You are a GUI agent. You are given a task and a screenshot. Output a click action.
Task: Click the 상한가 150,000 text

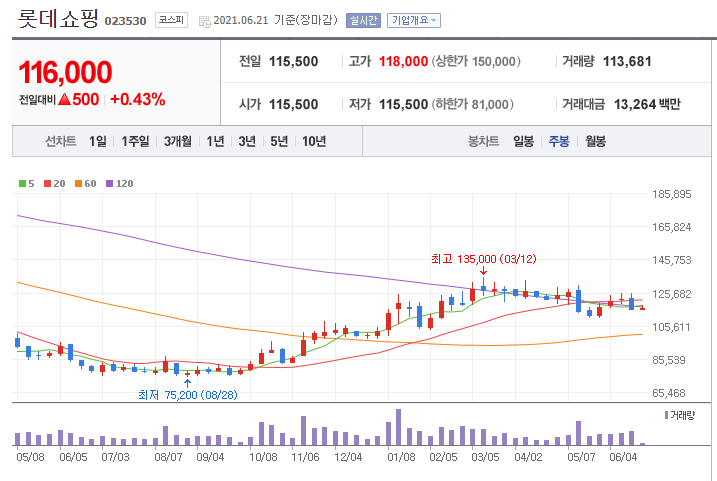(476, 61)
